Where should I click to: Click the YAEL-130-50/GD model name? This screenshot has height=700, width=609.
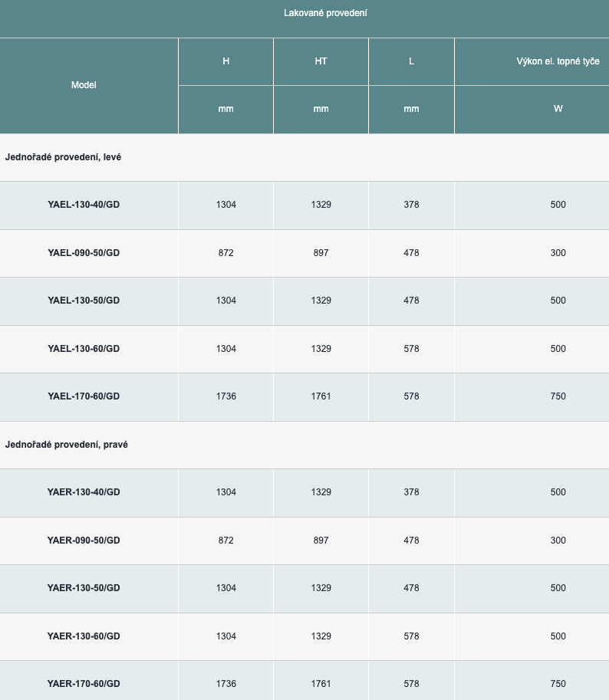(x=84, y=301)
